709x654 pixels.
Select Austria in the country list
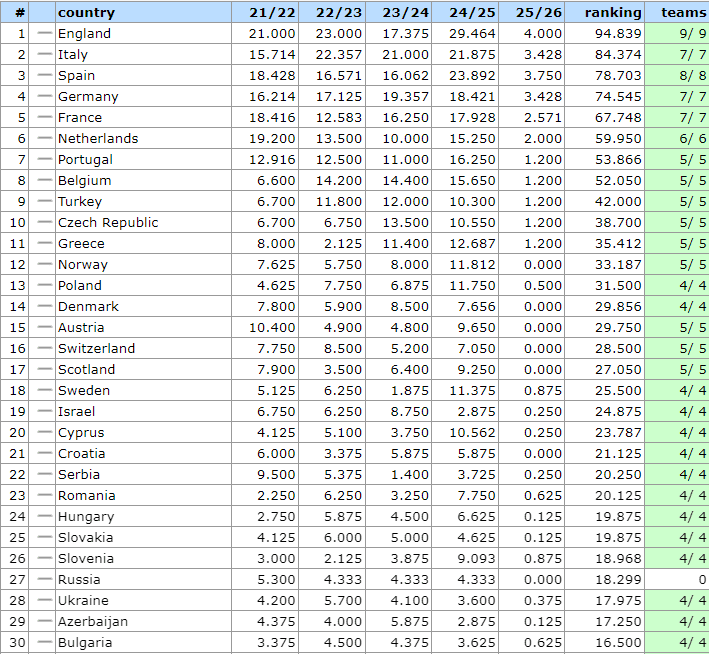(x=81, y=327)
